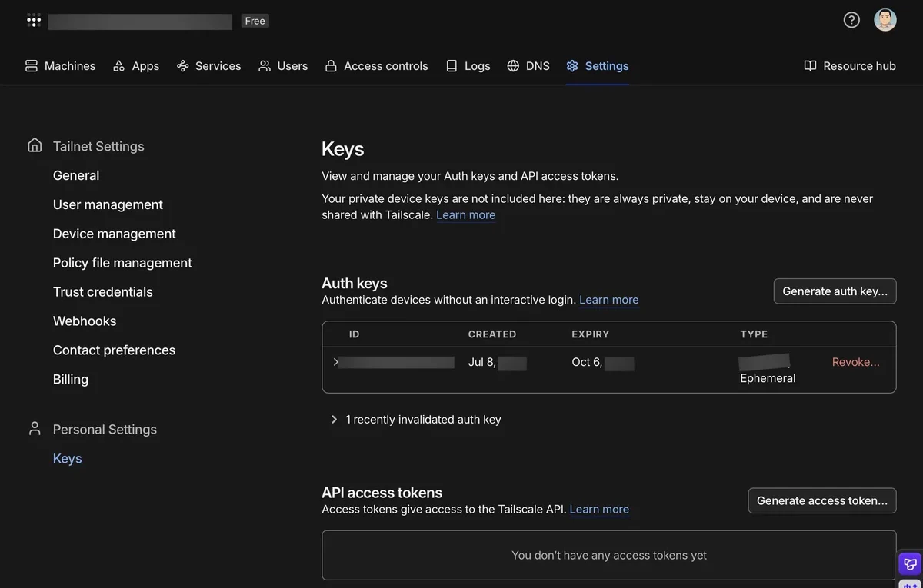923x588 pixels.
Task: Click the TYPE column header
Action: click(x=754, y=334)
